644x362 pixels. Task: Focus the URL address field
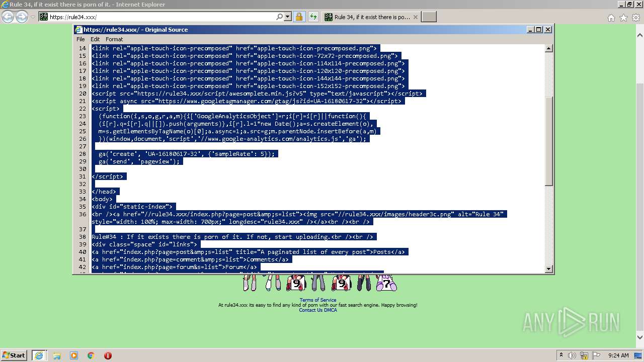(x=162, y=17)
